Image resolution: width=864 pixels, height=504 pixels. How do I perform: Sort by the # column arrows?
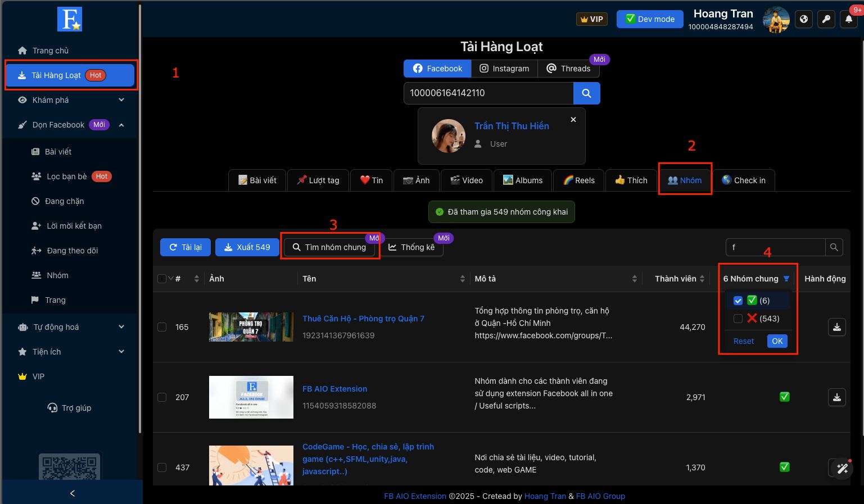pos(196,279)
